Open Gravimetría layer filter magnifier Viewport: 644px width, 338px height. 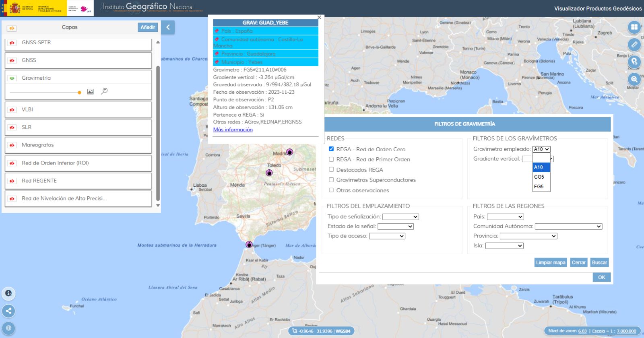104,91
